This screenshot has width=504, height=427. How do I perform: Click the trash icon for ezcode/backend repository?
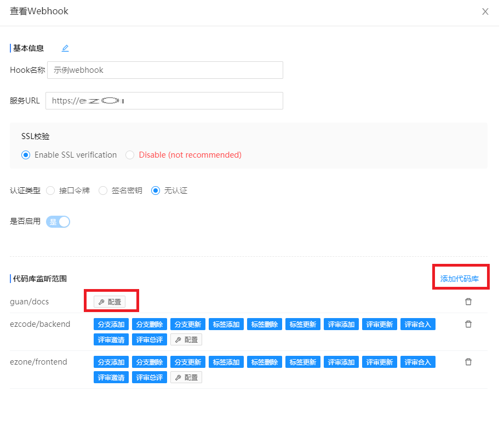tap(468, 324)
